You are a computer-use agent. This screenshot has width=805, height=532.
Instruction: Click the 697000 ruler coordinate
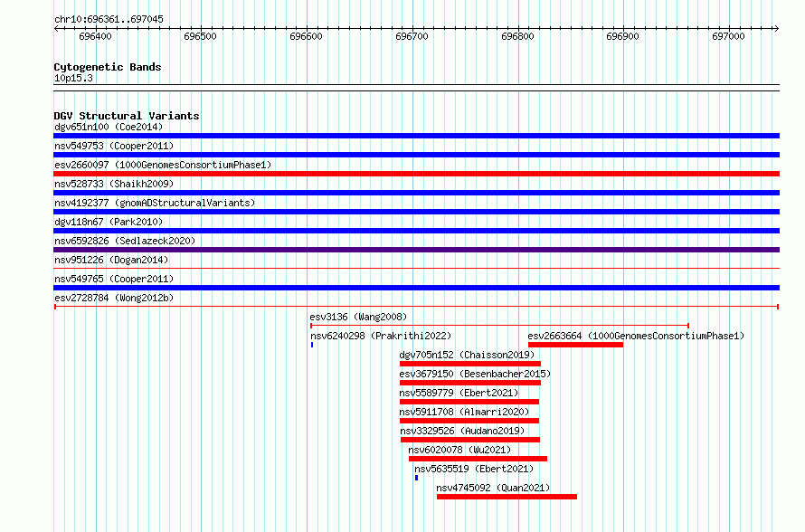tap(728, 36)
